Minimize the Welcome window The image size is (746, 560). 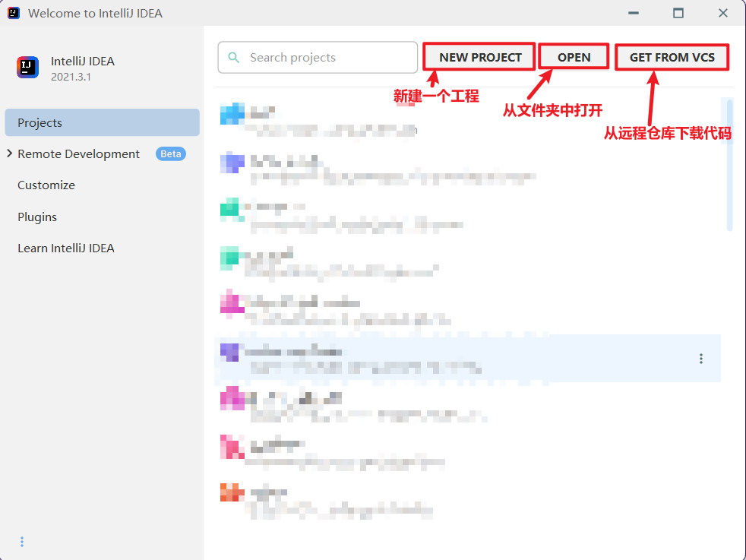tap(634, 13)
